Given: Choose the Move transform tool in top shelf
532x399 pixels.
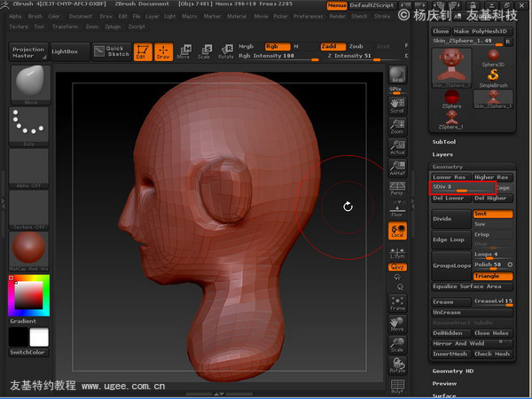Looking at the screenshot, I should (x=184, y=52).
